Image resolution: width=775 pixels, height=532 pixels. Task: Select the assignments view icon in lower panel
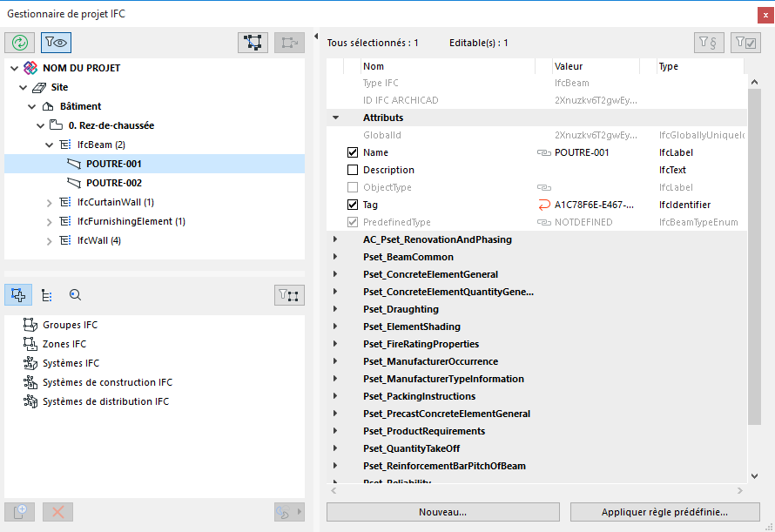pyautogui.click(x=18, y=295)
